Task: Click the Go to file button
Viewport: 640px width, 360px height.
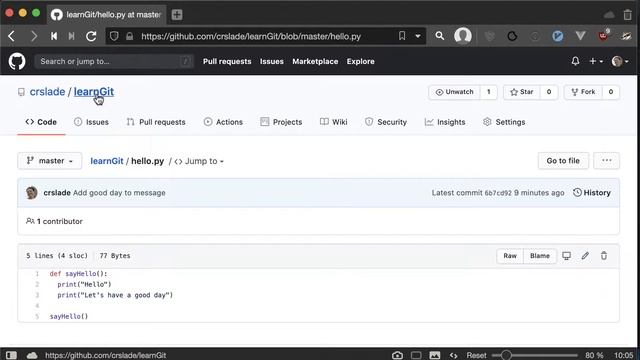Action: click(563, 161)
